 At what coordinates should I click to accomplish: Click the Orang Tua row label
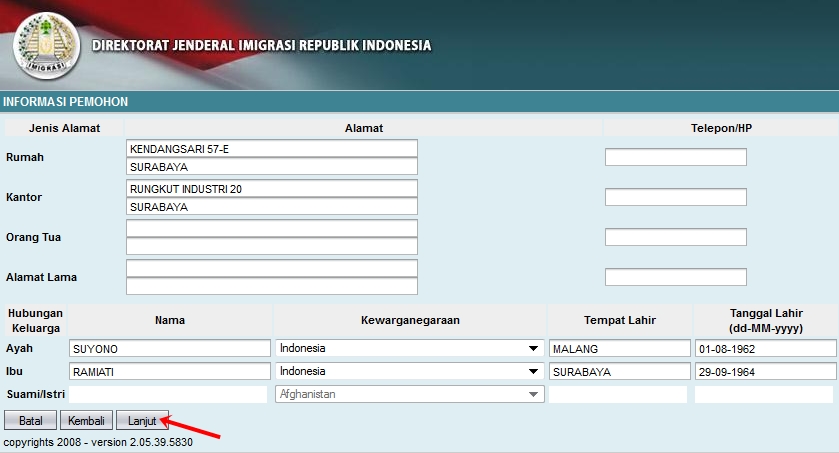[33, 237]
